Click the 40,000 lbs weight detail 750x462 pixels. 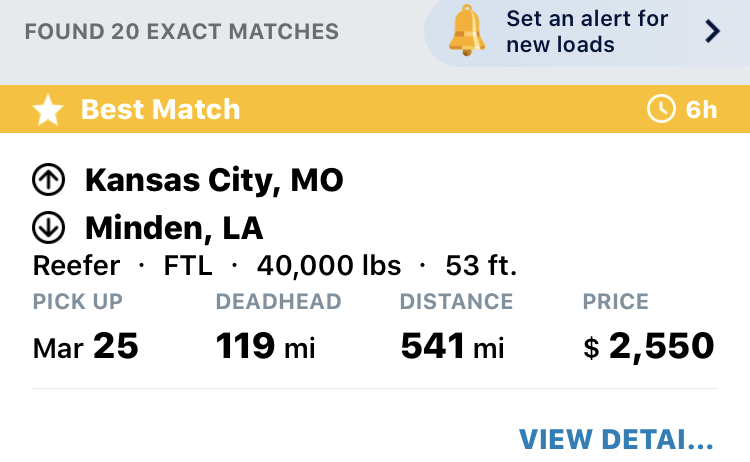pyautogui.click(x=329, y=265)
